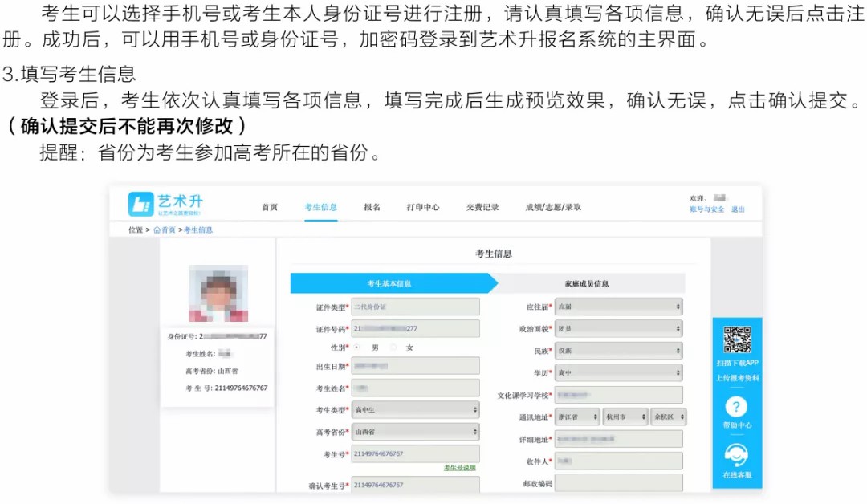
Task: Click the home icon in breadcrumb
Action: tap(157, 230)
